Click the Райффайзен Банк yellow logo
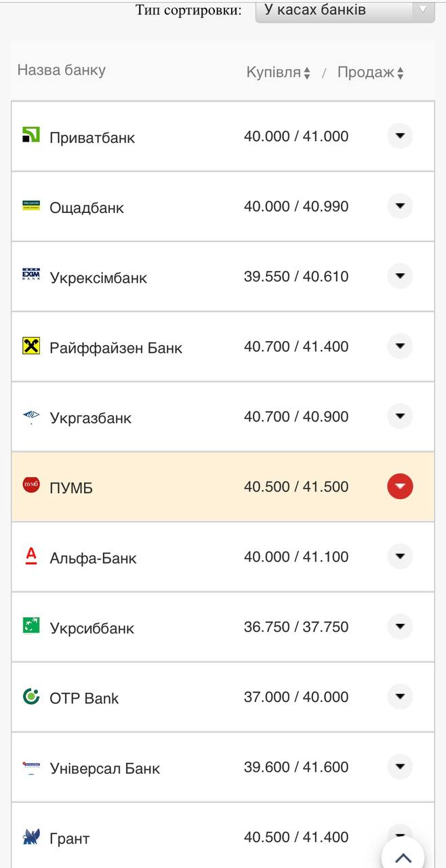This screenshot has width=446, height=868. coord(31,346)
